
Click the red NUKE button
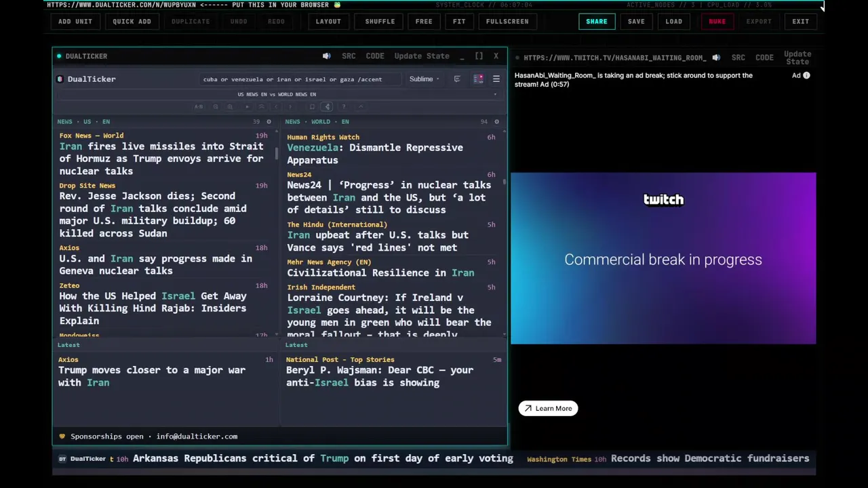(x=717, y=21)
